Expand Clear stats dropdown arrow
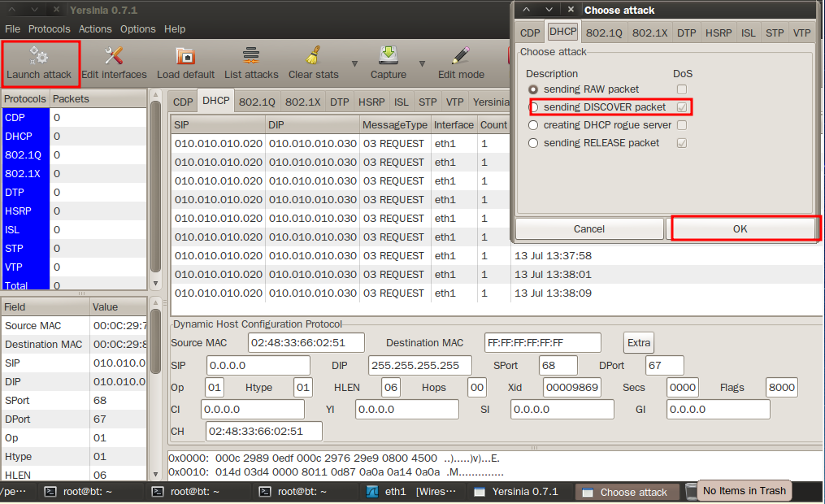Screen dimensions: 825x504 [x=354, y=63]
